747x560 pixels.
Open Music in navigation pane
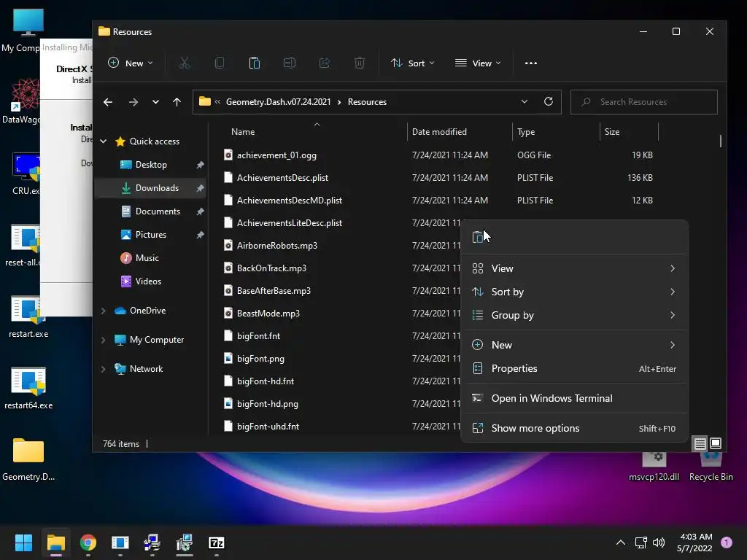click(x=150, y=258)
